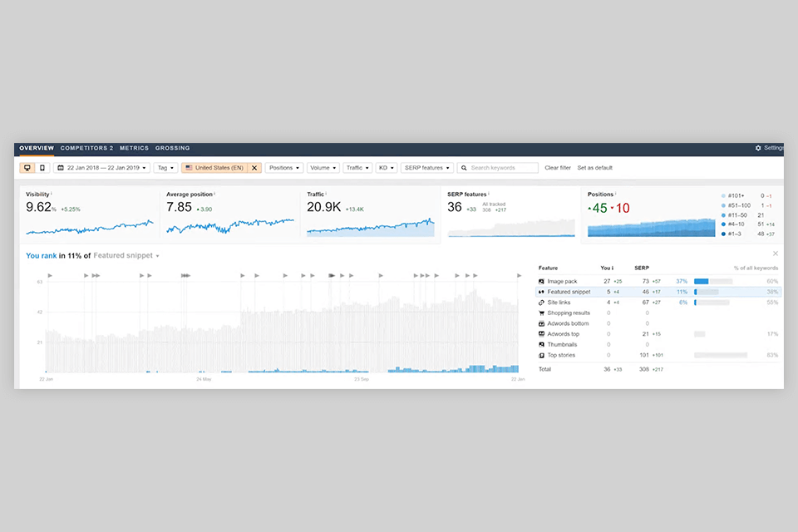Close the SERP features chart panel
The image size is (798, 532).
[775, 254]
